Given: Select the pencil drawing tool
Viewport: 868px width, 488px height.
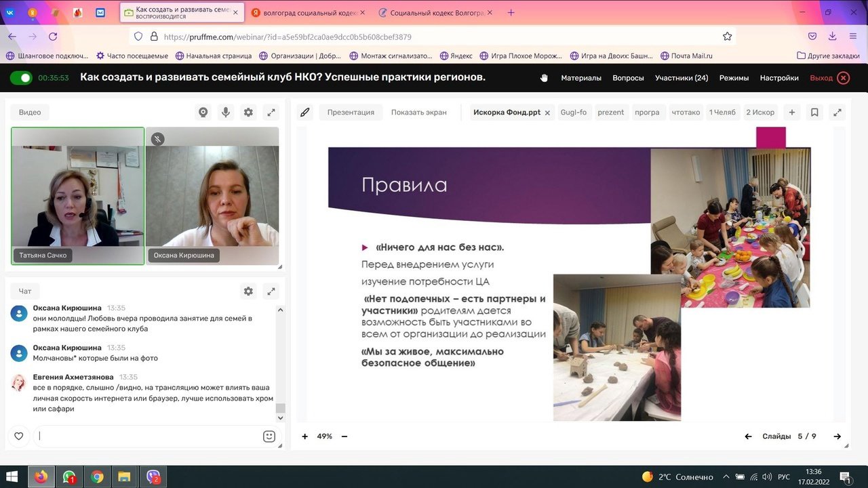Looking at the screenshot, I should (305, 113).
